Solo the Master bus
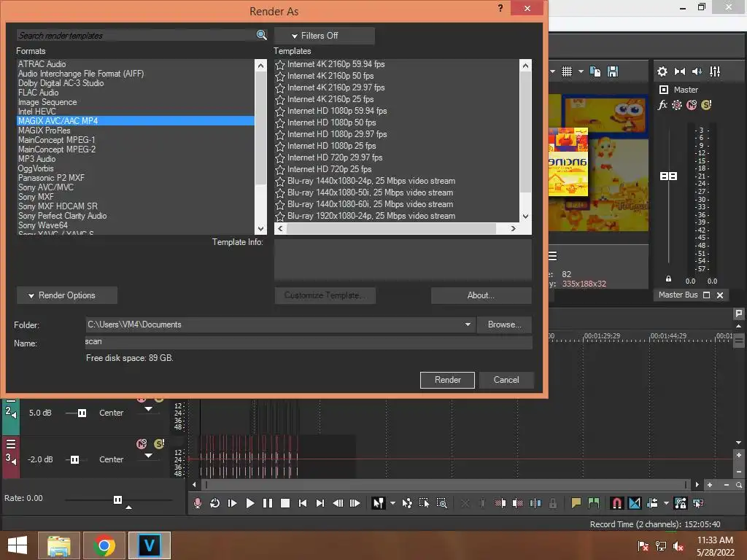 point(706,105)
